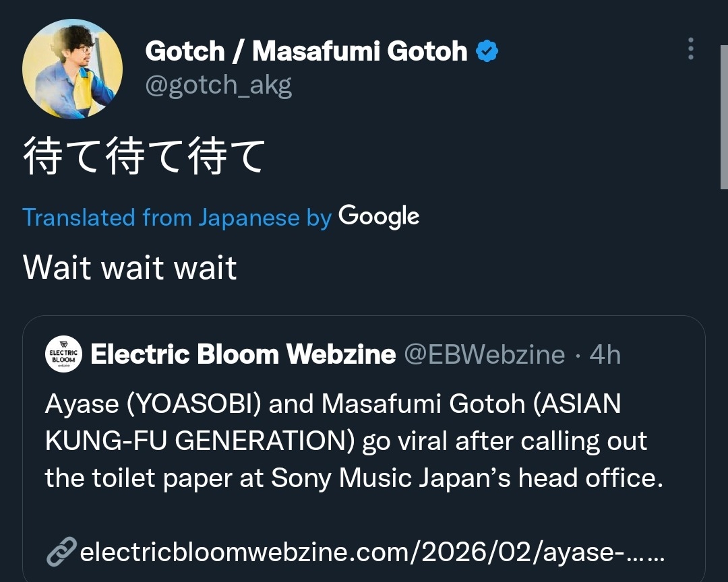Click the 4h timestamp on quoted tweet
The image size is (728, 582).
tap(605, 354)
